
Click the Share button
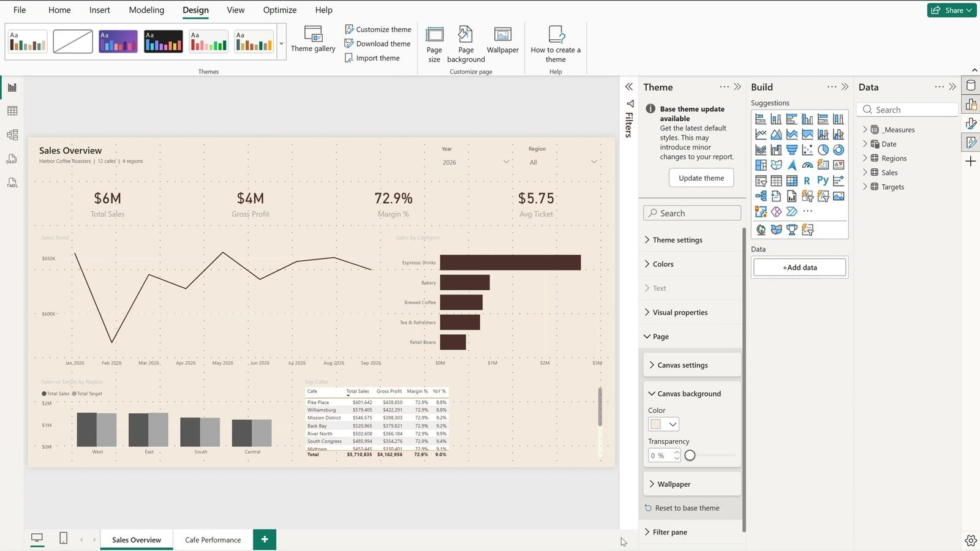pyautogui.click(x=952, y=10)
